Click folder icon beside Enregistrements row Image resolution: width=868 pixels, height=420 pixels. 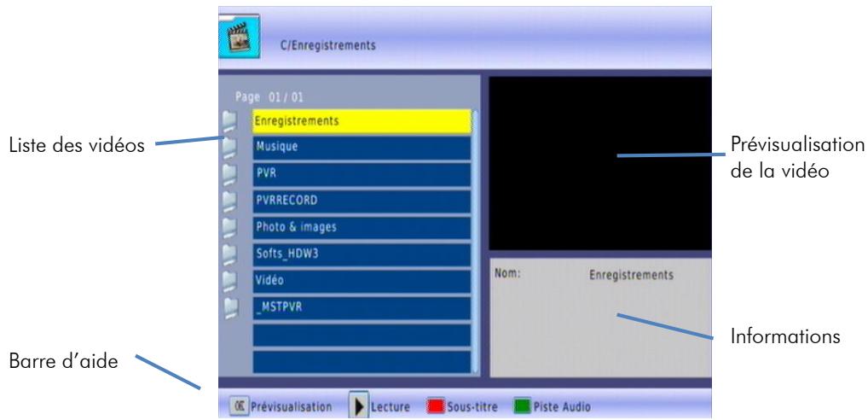pos(229,120)
